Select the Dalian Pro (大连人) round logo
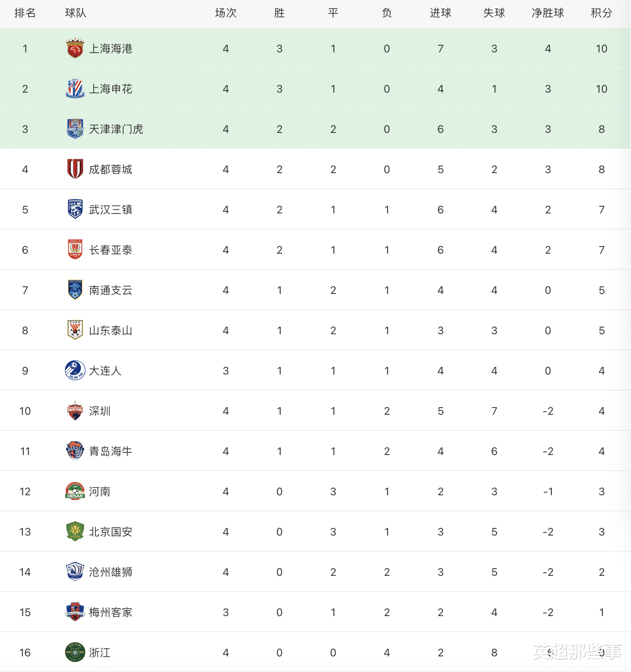The width and height of the screenshot is (631, 672). 75,370
